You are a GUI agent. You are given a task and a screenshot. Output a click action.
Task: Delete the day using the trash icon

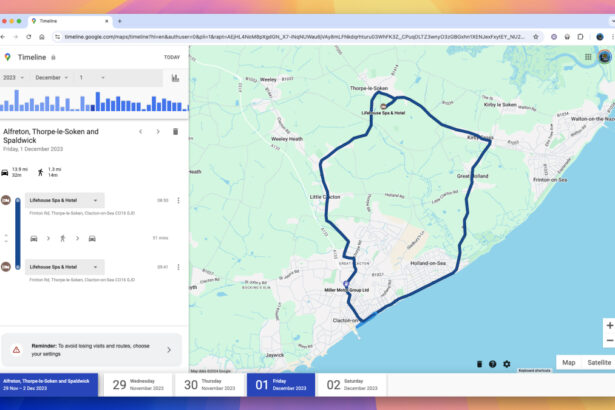(175, 131)
